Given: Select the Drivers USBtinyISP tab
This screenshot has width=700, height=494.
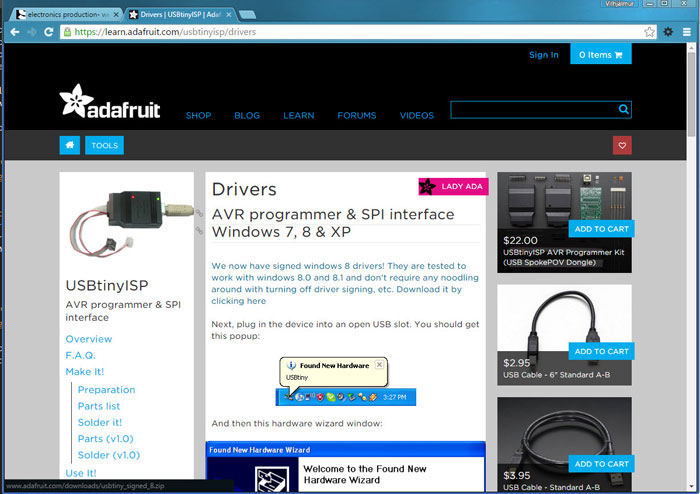Looking at the screenshot, I should coord(180,15).
